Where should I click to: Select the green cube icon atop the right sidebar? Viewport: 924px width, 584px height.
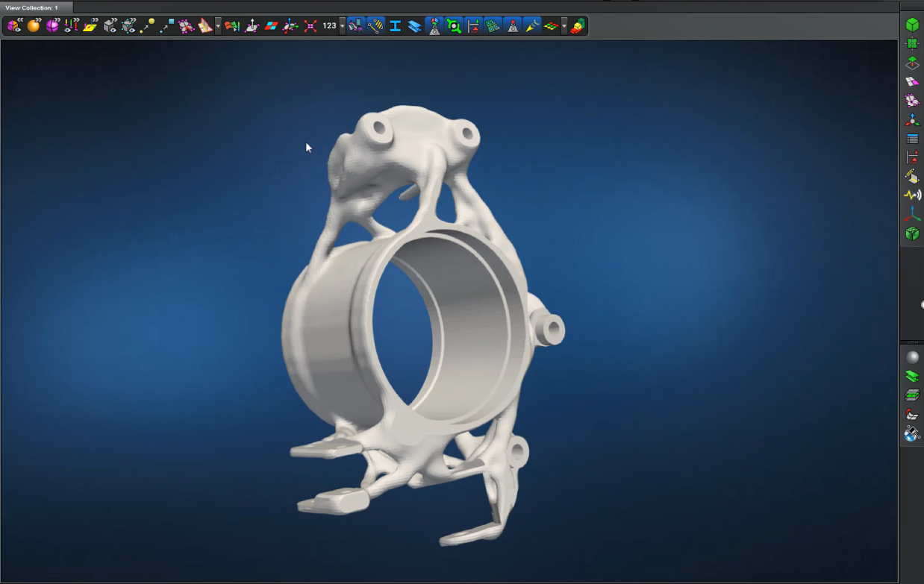912,24
